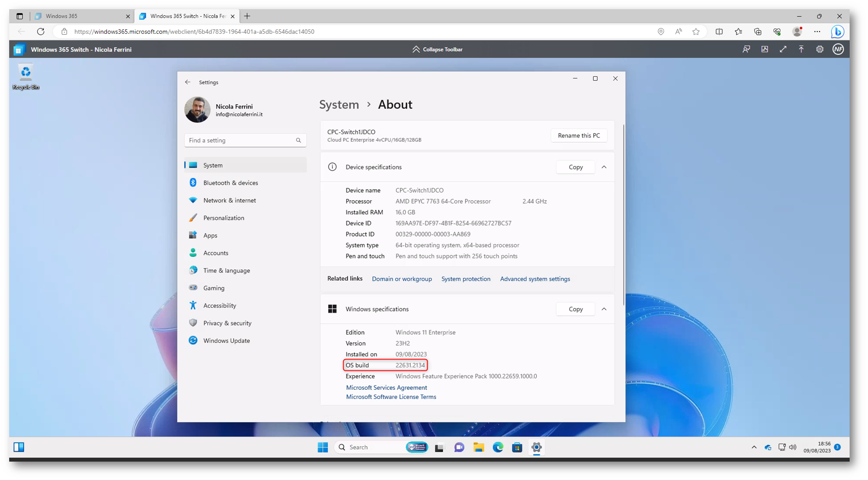Click the upload arrow icon in toolbar

801,49
